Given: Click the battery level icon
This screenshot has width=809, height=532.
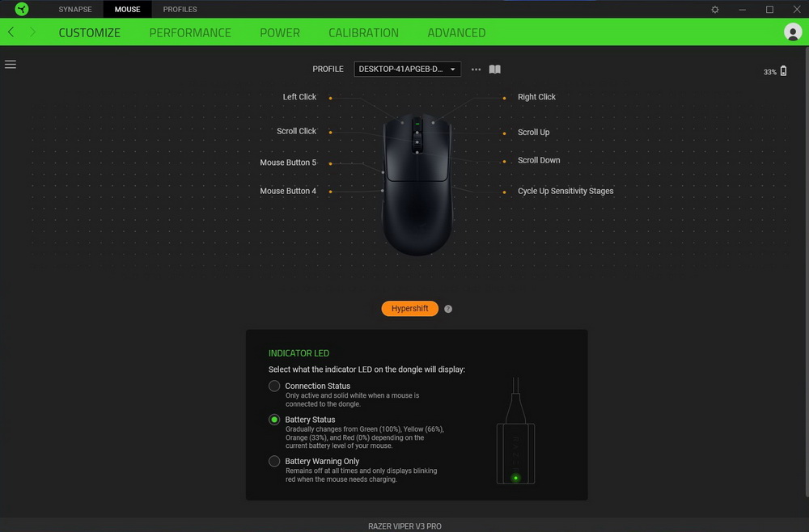Looking at the screenshot, I should (x=783, y=71).
